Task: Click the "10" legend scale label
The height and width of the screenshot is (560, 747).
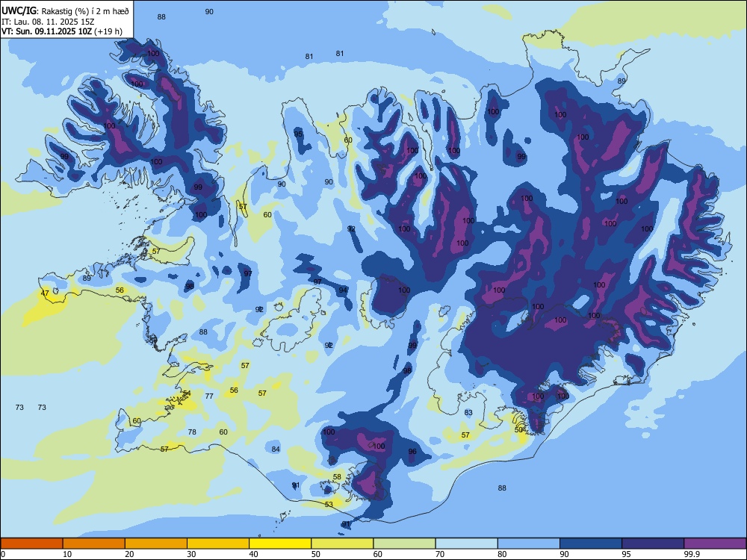Action: click(x=67, y=554)
